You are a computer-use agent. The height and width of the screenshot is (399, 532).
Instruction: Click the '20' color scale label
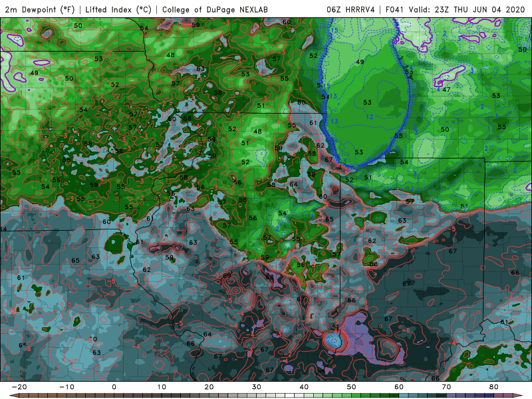tap(209, 387)
